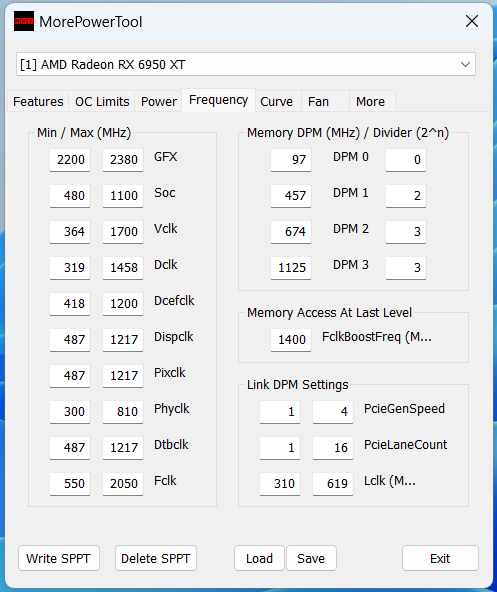Click the Dispclk minimum field
Screen dimensions: 497x592
(70, 339)
